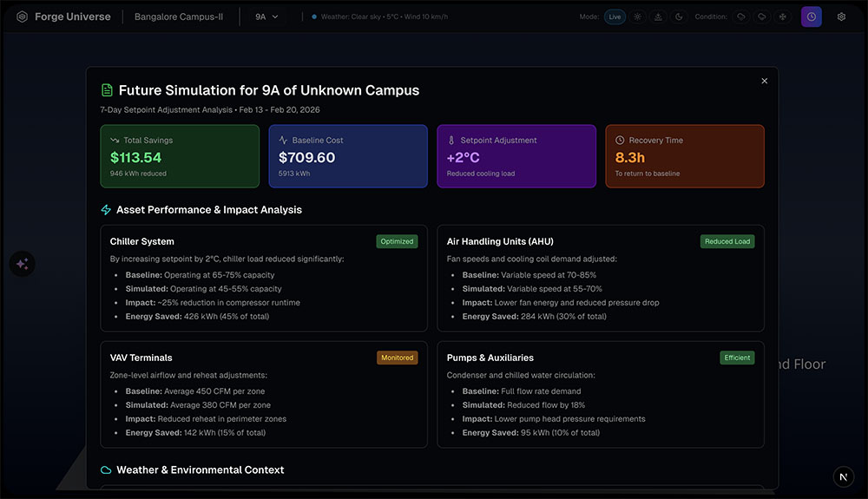Click the sparkle AI assistant button
This screenshot has width=868, height=499.
point(23,265)
